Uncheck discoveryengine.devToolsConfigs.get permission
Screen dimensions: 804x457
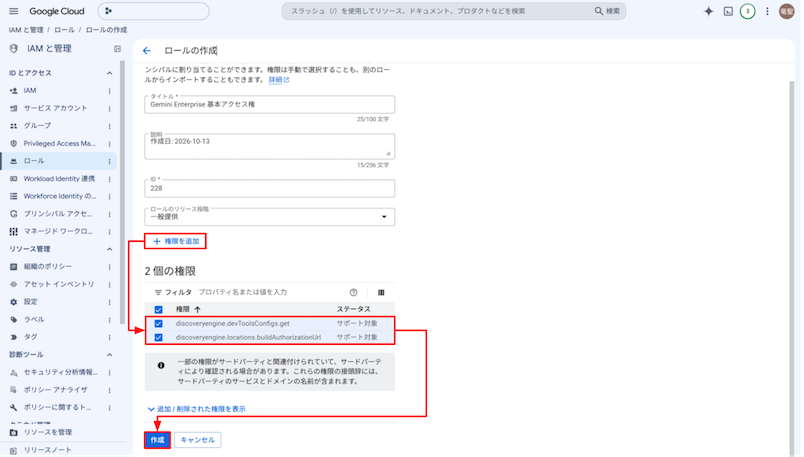click(x=158, y=324)
